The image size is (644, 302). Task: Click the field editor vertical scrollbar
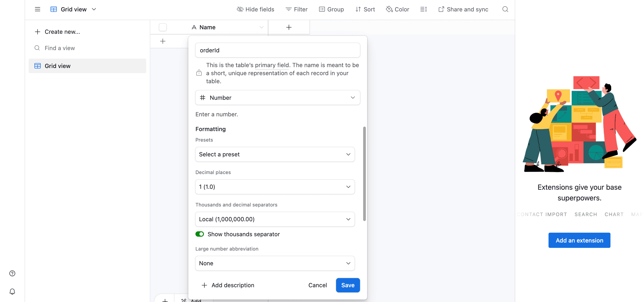coord(364,174)
